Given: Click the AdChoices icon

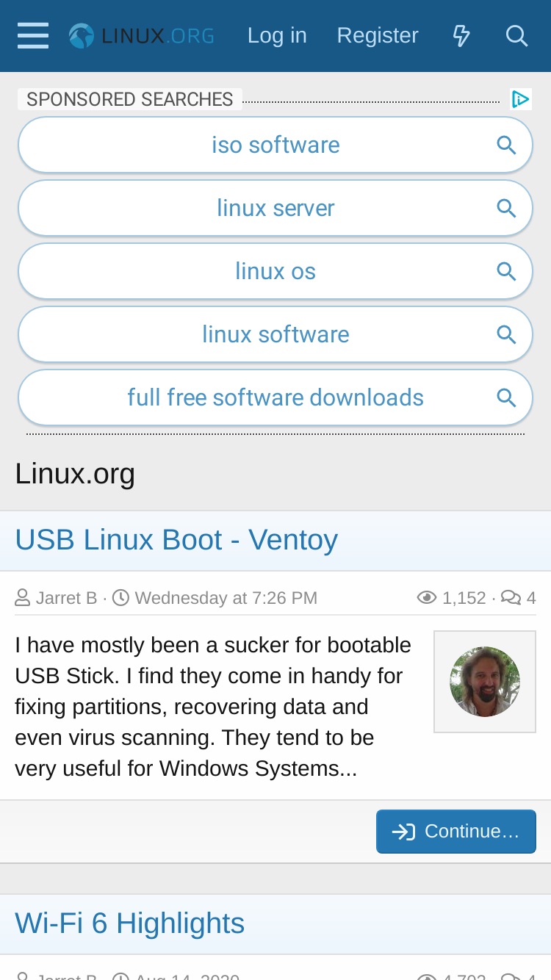Looking at the screenshot, I should click(x=521, y=99).
